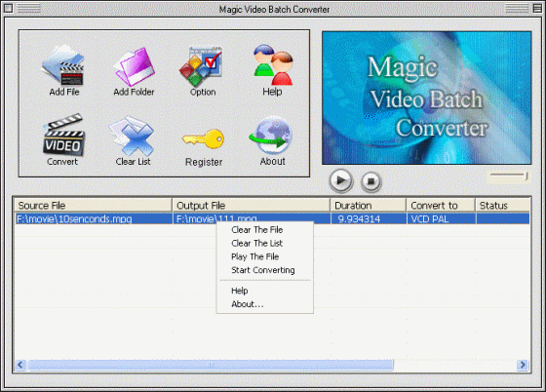Click the Status column header
The image size is (546, 392).
[503, 206]
